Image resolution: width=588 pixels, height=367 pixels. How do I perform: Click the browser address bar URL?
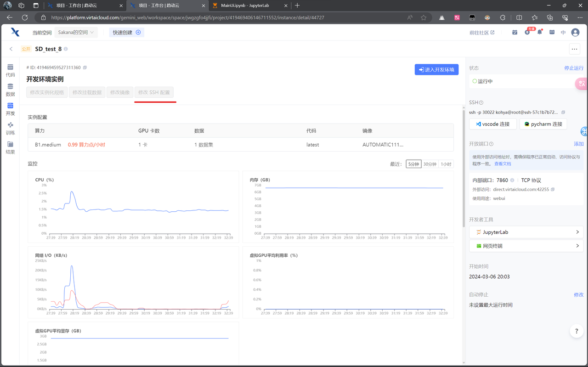(188, 17)
